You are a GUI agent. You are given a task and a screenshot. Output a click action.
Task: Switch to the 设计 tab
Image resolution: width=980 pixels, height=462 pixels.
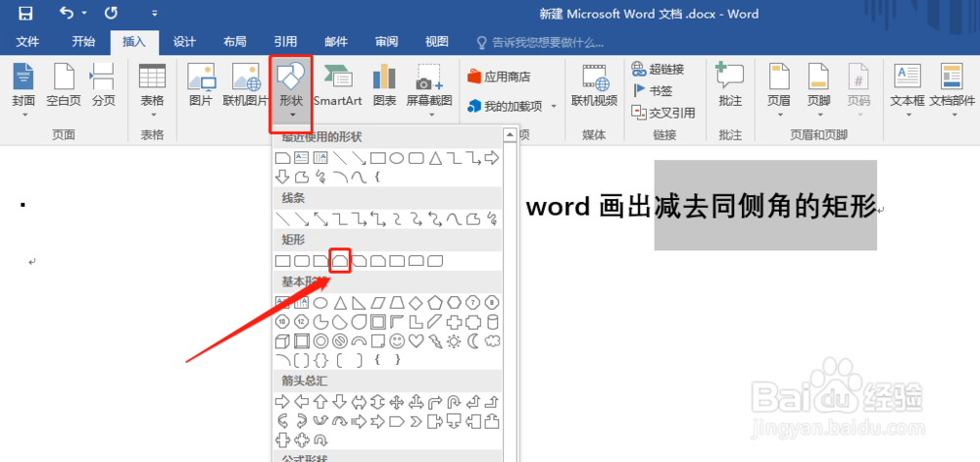tap(184, 42)
